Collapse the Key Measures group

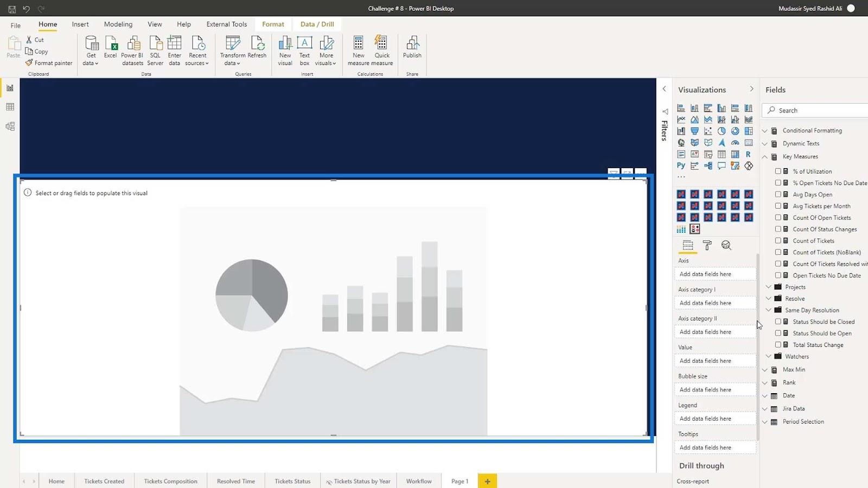[765, 157]
